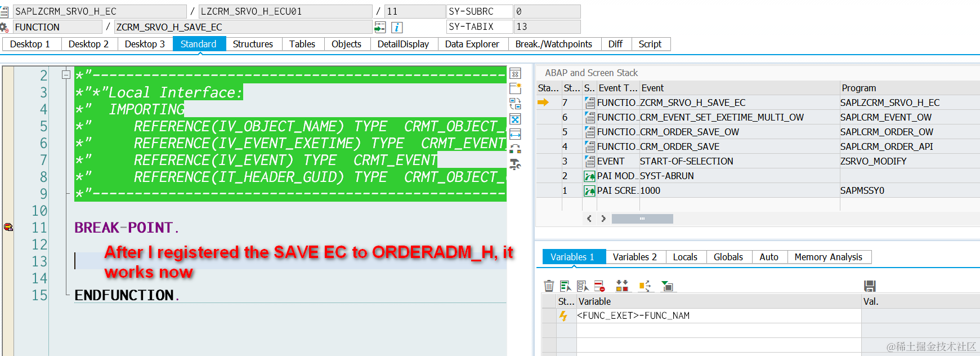Click third icon in Variables toolbar

coord(583,286)
